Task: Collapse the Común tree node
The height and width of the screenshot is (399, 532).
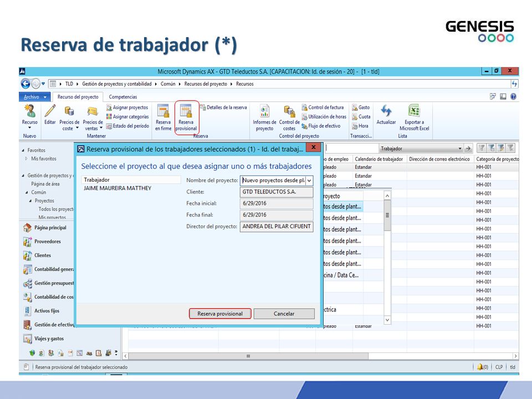Action: 27,192
